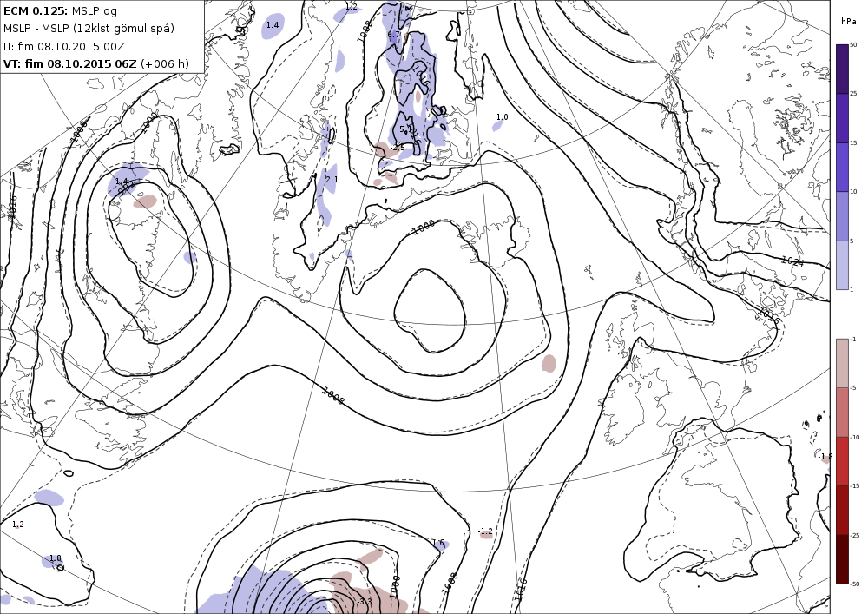Pick the 10–15 hPa blue-violet legend segment

click(x=842, y=168)
